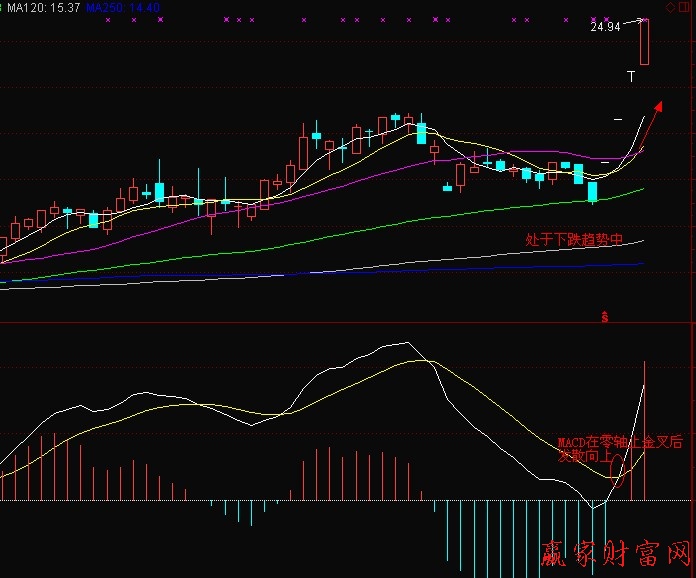
Task: Select the tall red candlestick at far right
Action: [645, 43]
